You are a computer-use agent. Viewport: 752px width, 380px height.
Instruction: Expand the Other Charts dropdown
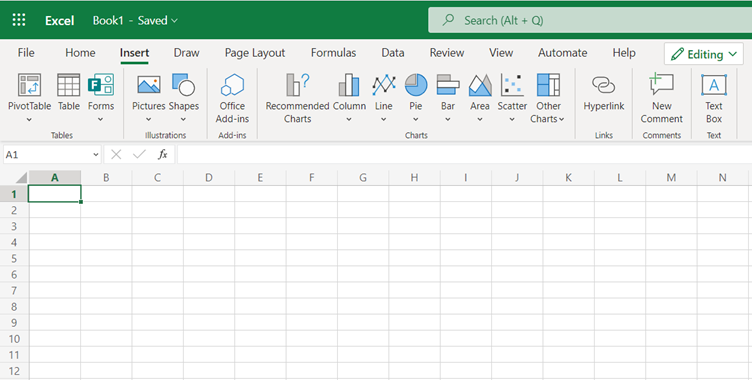click(548, 98)
